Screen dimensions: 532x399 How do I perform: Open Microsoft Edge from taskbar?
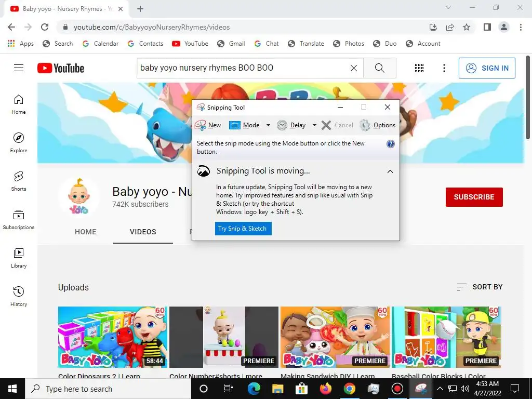tap(254, 389)
